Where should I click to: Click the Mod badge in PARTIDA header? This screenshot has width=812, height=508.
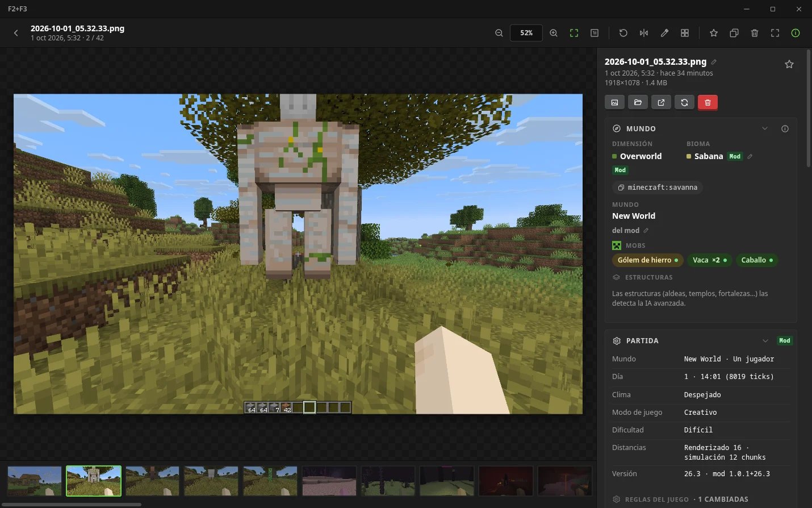(785, 340)
